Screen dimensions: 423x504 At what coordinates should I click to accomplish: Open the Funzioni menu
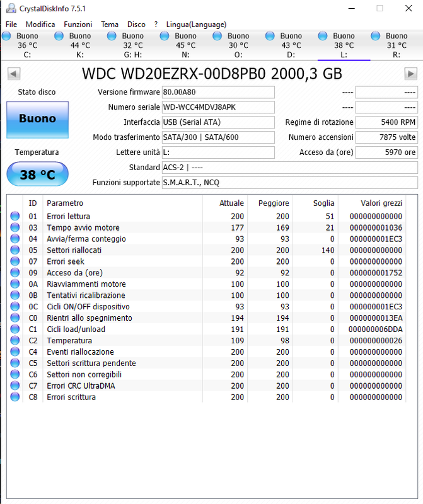[78, 25]
